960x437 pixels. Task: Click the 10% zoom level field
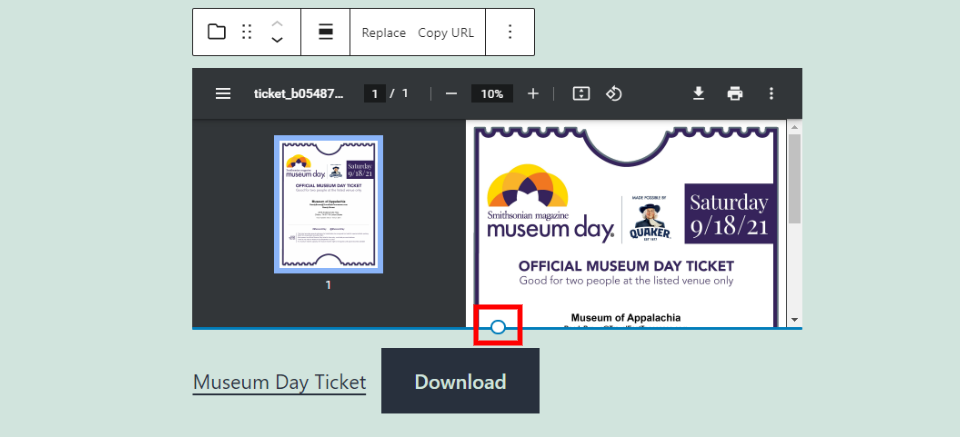pyautogui.click(x=492, y=94)
